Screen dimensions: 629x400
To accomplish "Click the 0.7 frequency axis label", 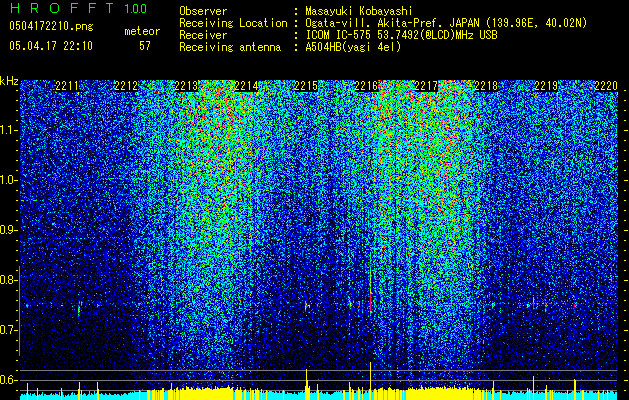I will click(8, 330).
